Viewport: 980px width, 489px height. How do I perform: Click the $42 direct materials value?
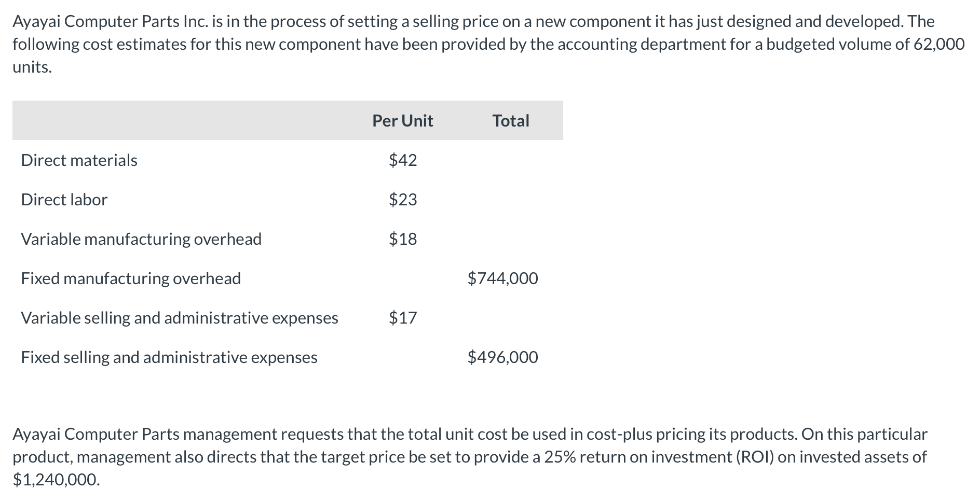point(403,160)
